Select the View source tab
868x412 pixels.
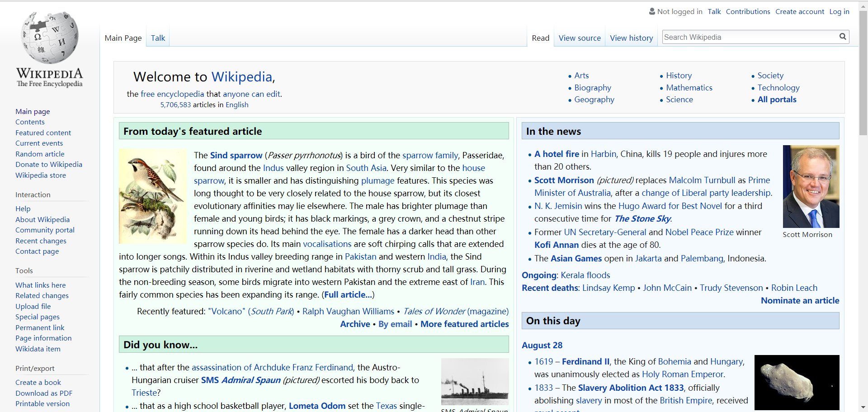[x=580, y=38]
